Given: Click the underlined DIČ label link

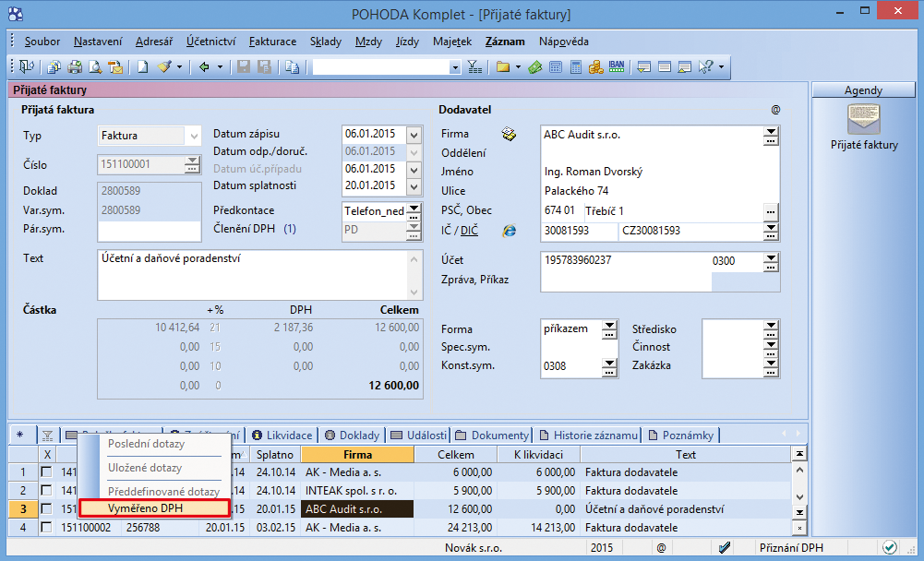Looking at the screenshot, I should coord(469,231).
